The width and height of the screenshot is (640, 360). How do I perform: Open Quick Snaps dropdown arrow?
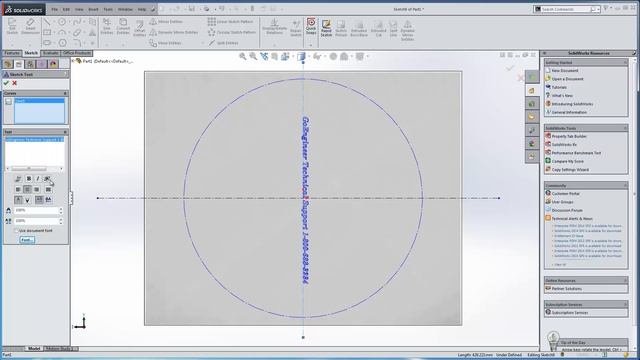pos(311,45)
